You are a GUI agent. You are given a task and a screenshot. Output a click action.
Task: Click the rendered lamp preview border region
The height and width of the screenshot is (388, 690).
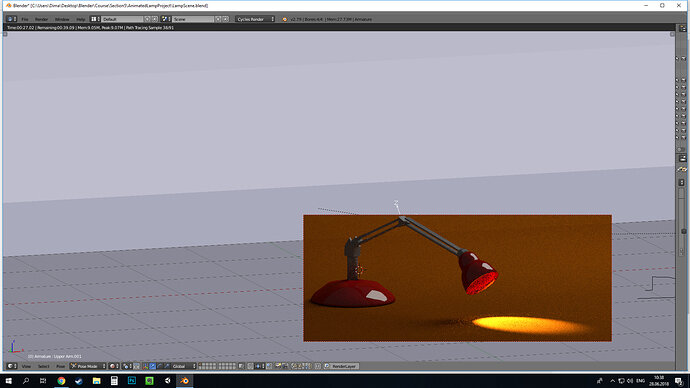(x=457, y=278)
